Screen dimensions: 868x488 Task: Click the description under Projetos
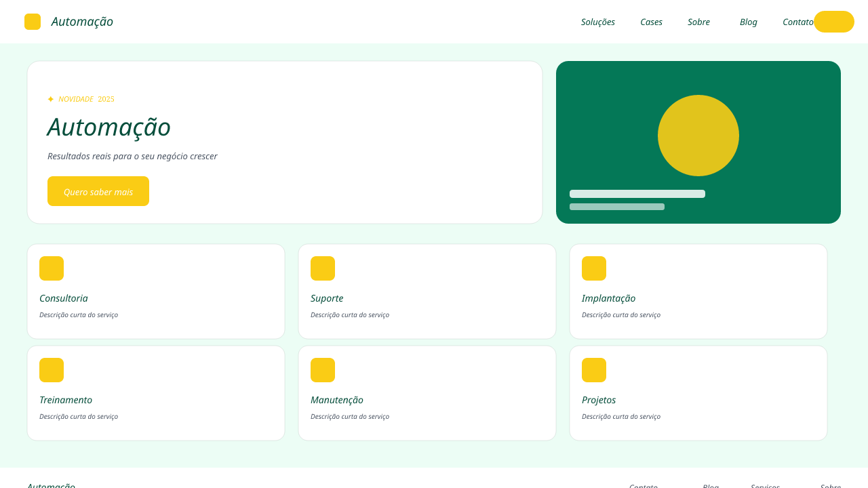click(621, 416)
